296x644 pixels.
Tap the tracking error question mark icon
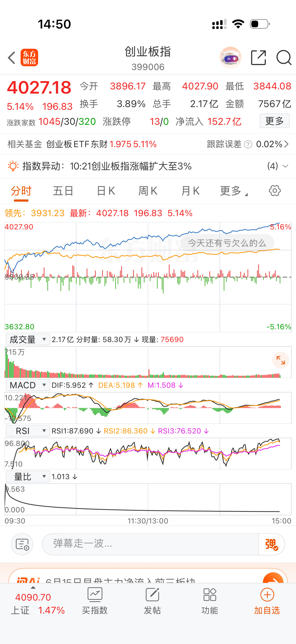(248, 144)
